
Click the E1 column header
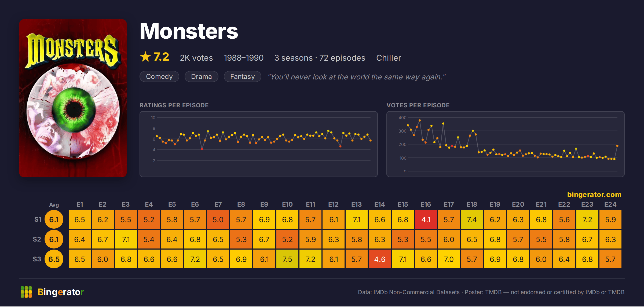[80, 204]
